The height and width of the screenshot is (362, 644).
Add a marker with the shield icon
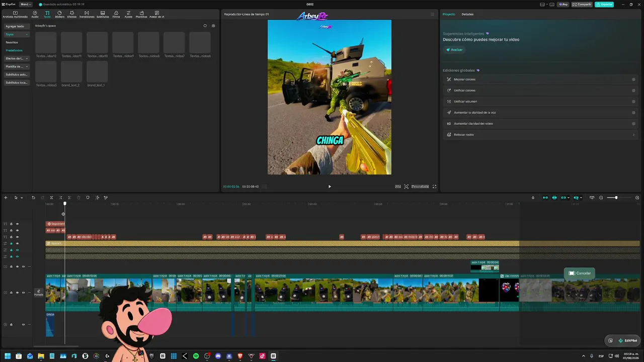(88, 198)
